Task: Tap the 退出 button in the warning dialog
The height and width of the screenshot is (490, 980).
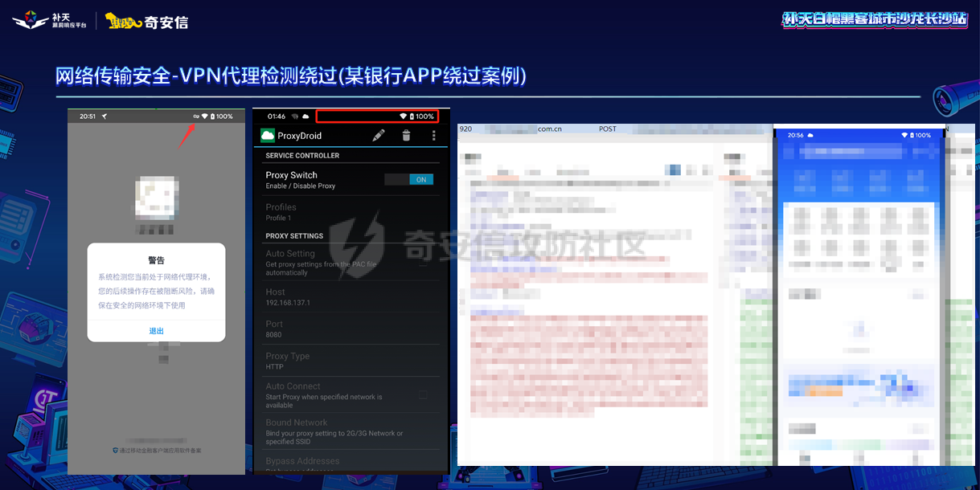Action: click(156, 329)
